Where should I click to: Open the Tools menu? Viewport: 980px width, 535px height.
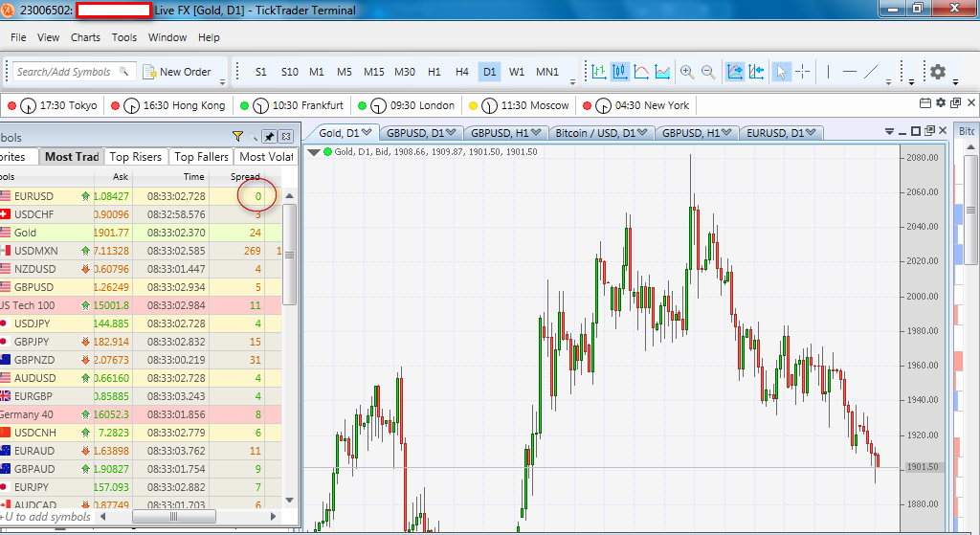click(124, 37)
